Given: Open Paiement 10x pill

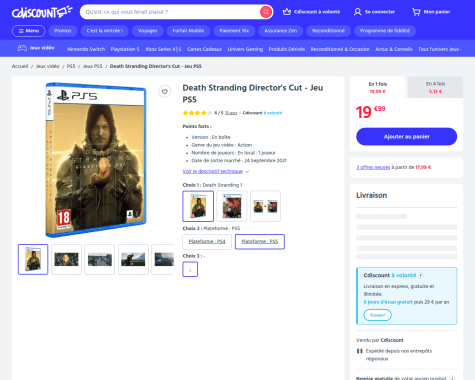Looking at the screenshot, I should (234, 31).
